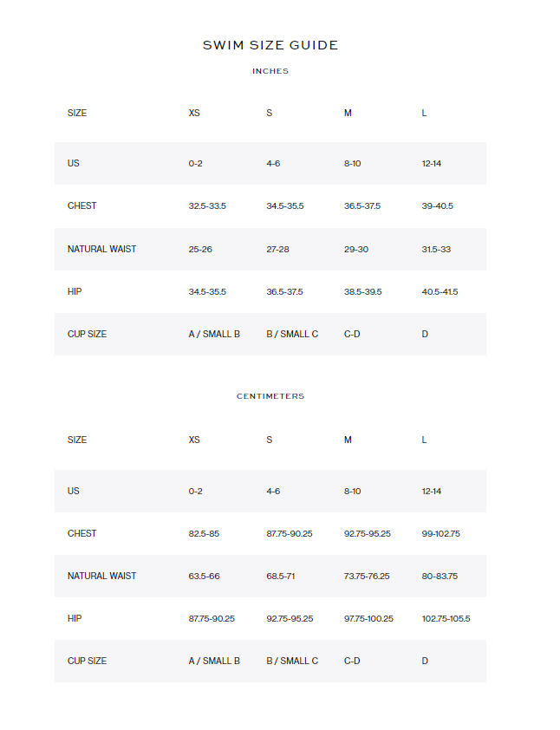Image resolution: width=560 pixels, height=730 pixels.
Task: Select the 87.75-90.25 chest cell for S
Action: (289, 533)
